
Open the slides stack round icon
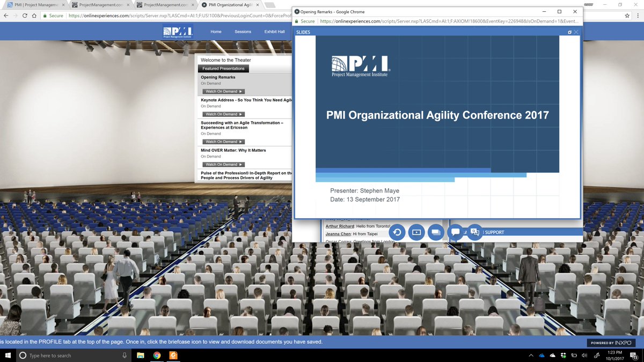(x=436, y=232)
